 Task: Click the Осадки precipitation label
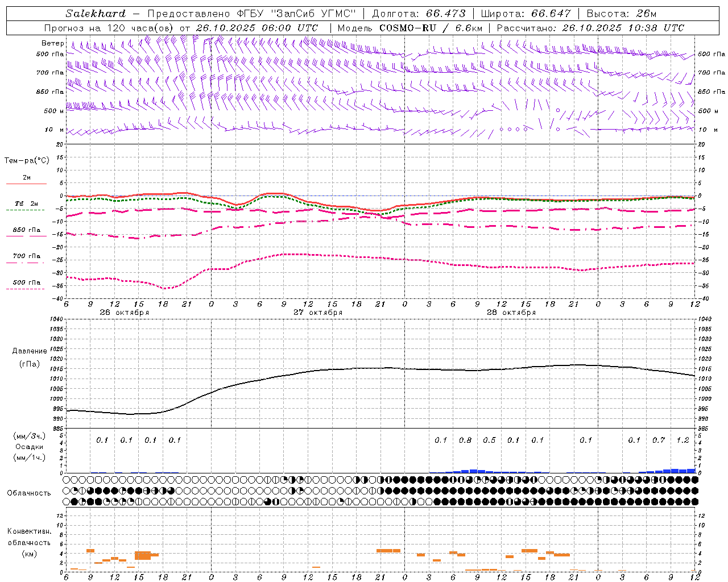click(29, 447)
